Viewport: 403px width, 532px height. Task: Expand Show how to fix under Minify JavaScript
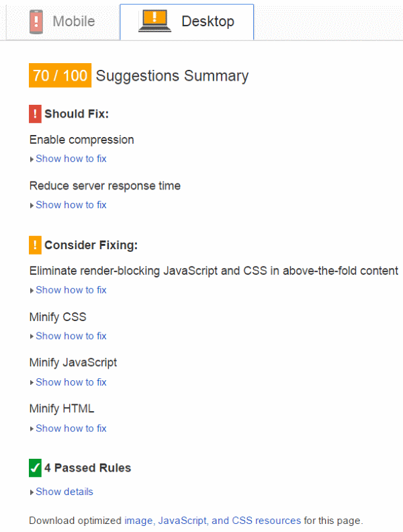71,382
